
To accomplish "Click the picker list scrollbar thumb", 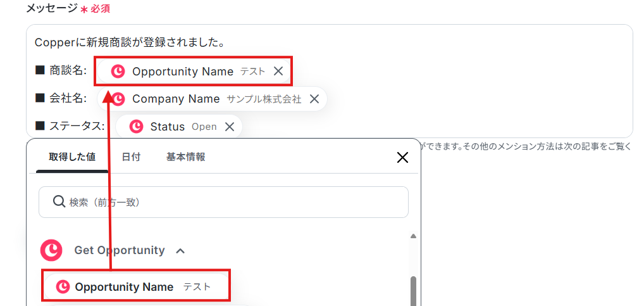I will pos(413,291).
